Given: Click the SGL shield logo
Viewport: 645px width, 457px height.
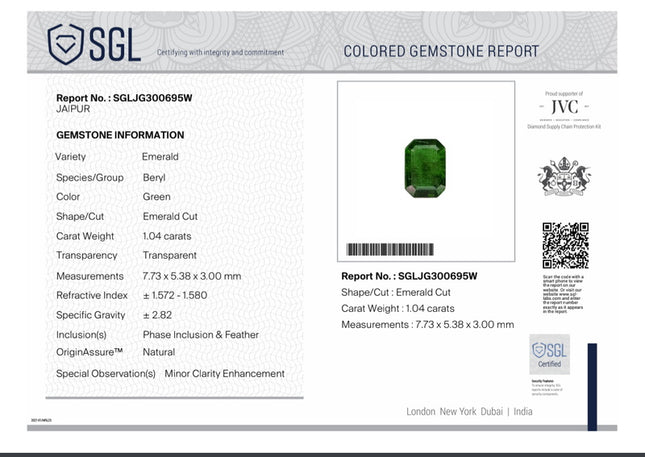Looking at the screenshot, I should point(94,44).
